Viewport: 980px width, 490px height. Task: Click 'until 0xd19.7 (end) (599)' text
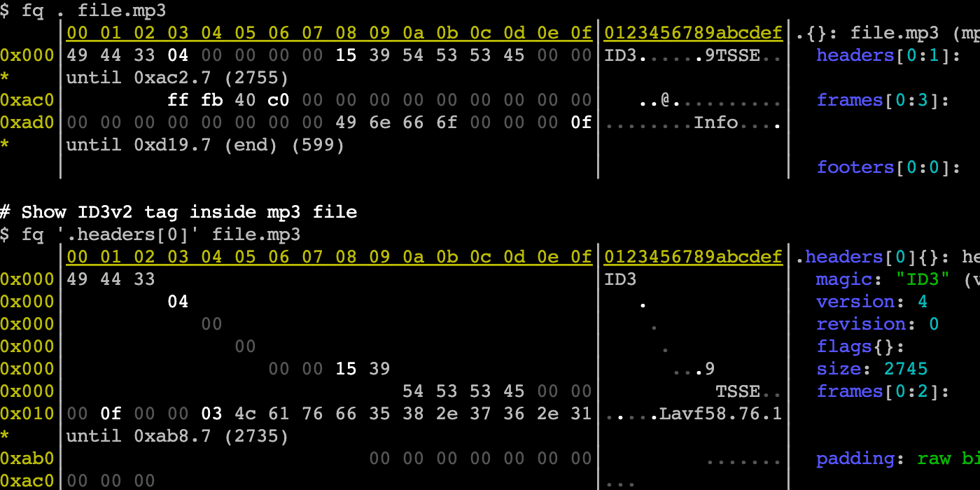[x=205, y=145]
